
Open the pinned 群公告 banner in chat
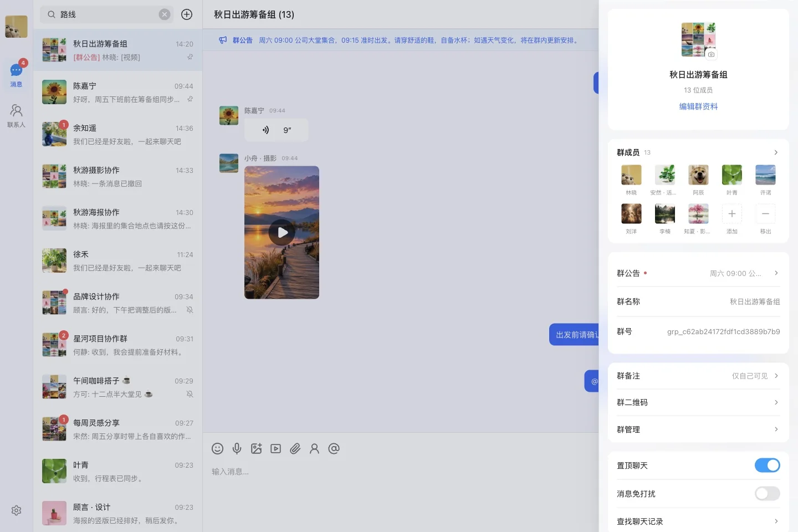click(401, 40)
